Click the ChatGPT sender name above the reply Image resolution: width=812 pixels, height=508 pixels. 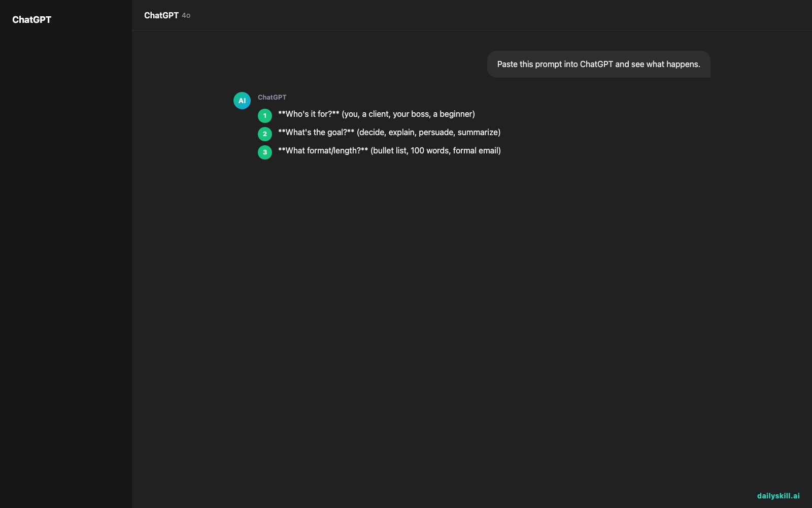(272, 97)
